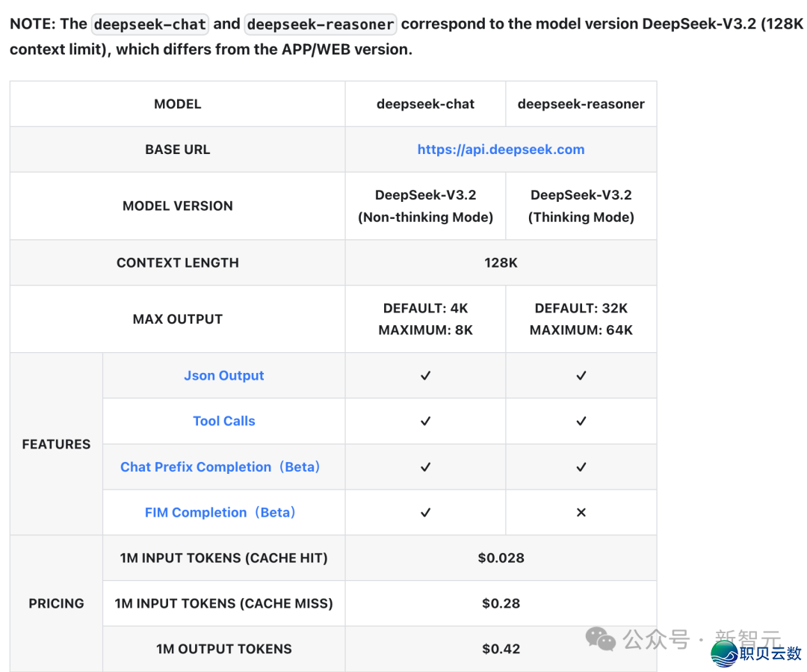Click the $0.42 output tokens pricing cell
Screen dimensions: 807x672
[x=501, y=649]
